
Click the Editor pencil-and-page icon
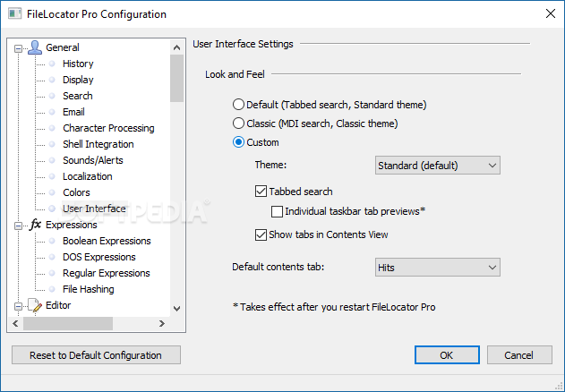click(x=35, y=305)
